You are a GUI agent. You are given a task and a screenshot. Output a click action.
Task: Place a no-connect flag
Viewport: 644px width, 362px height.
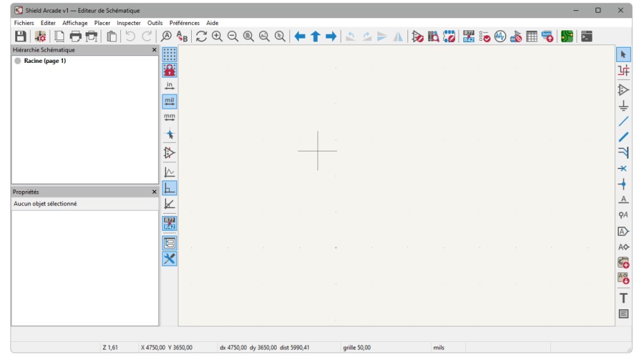[x=623, y=168]
